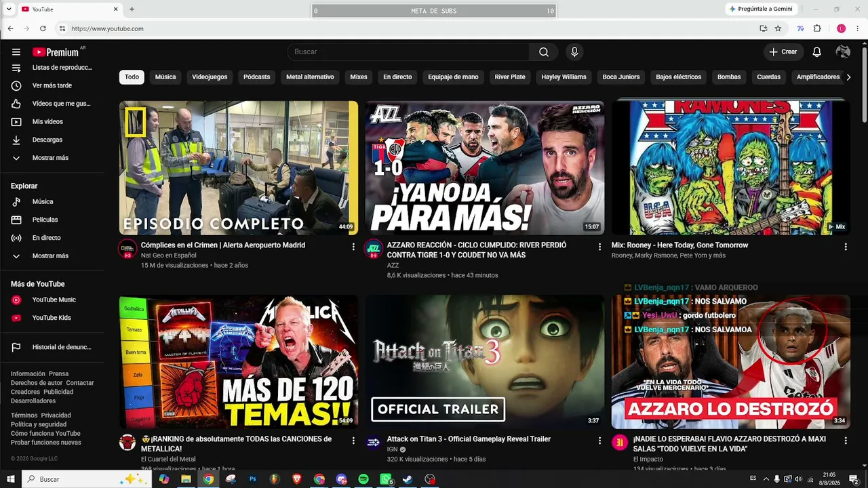Open Spotify from the taskbar

(363, 479)
